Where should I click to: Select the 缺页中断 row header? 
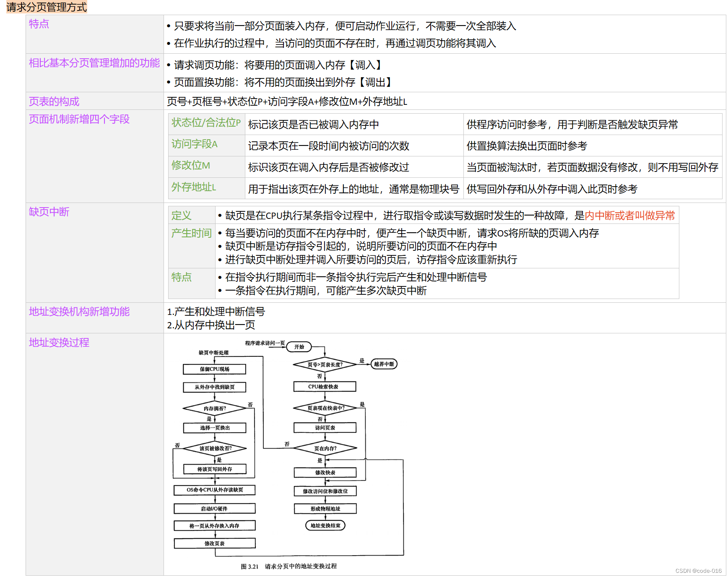(x=49, y=212)
